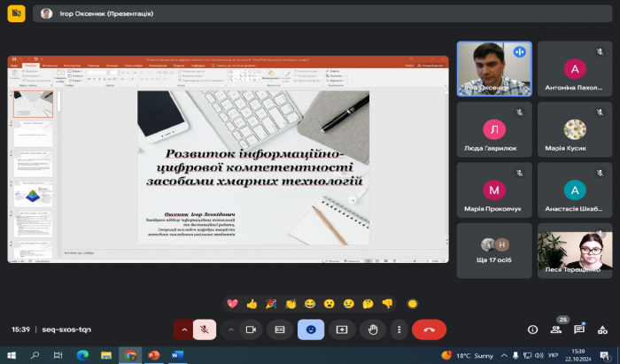Viewport: 620px width, 364px height.
Task: Expand audio settings arrow beside microphone
Action: pos(184,329)
